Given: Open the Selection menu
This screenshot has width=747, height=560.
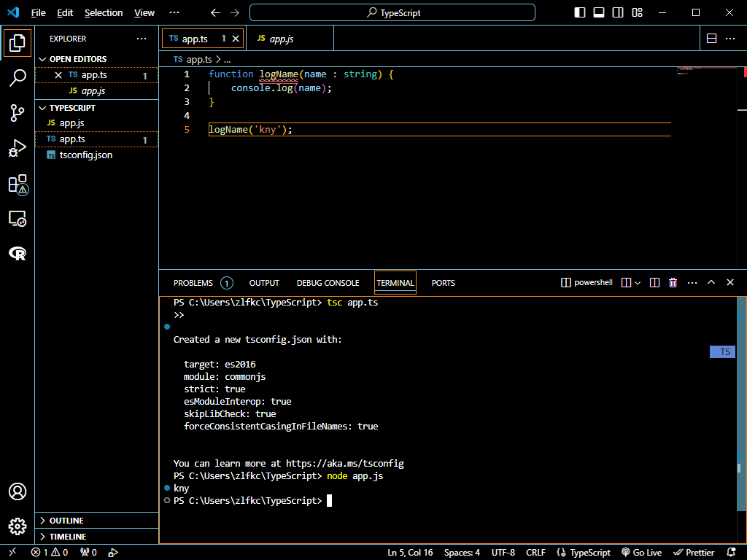Looking at the screenshot, I should 104,13.
